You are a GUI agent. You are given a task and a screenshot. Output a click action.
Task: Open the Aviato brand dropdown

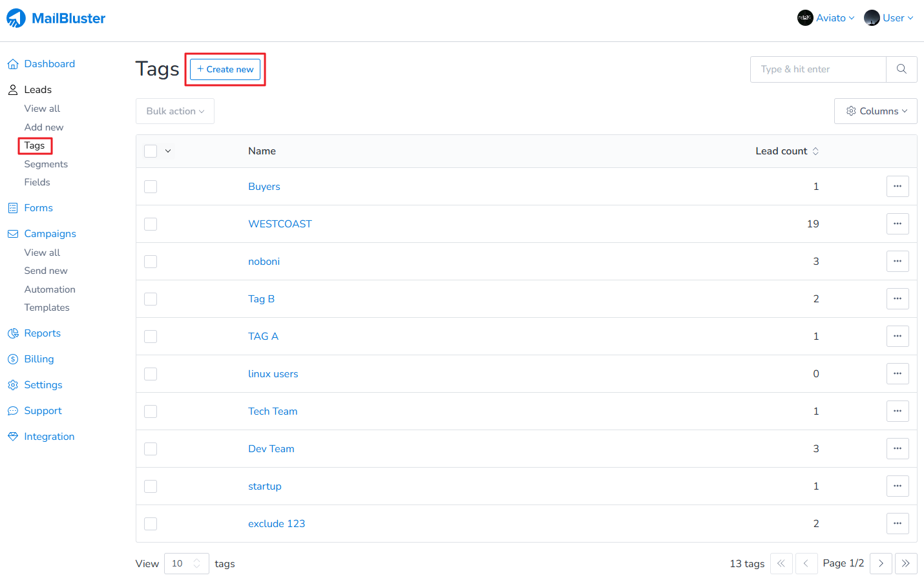826,18
